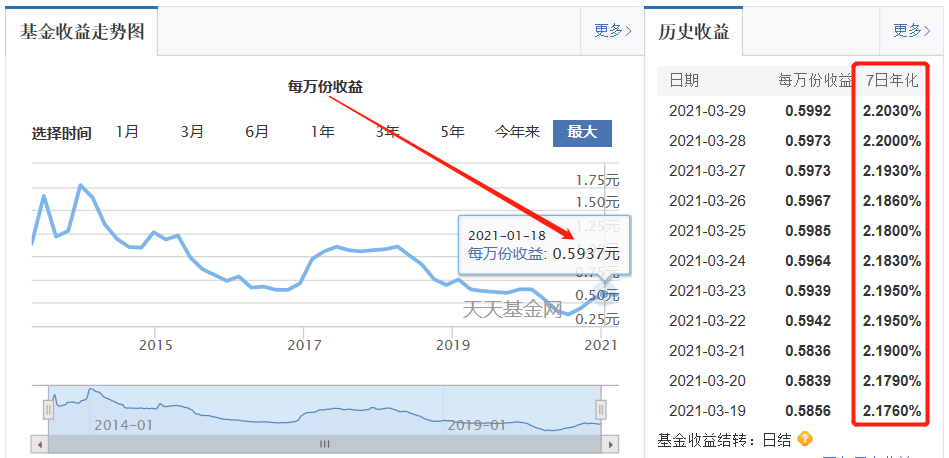Click the 2.1830% annualized yield
This screenshot has height=458, width=949.
[892, 261]
